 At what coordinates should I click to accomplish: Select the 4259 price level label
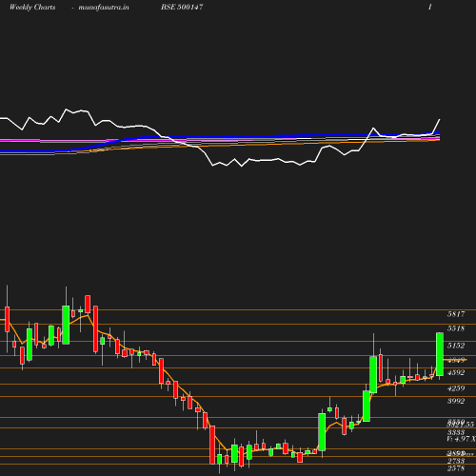tap(456, 388)
